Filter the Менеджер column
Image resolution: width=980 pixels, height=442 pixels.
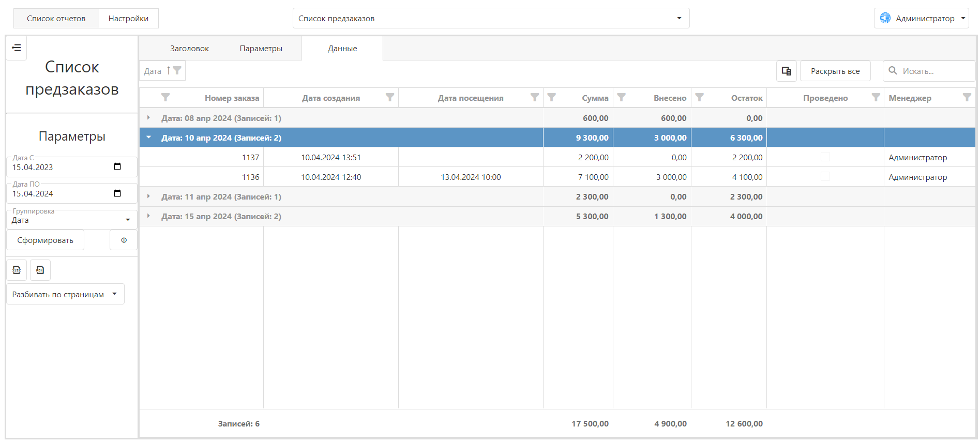967,97
